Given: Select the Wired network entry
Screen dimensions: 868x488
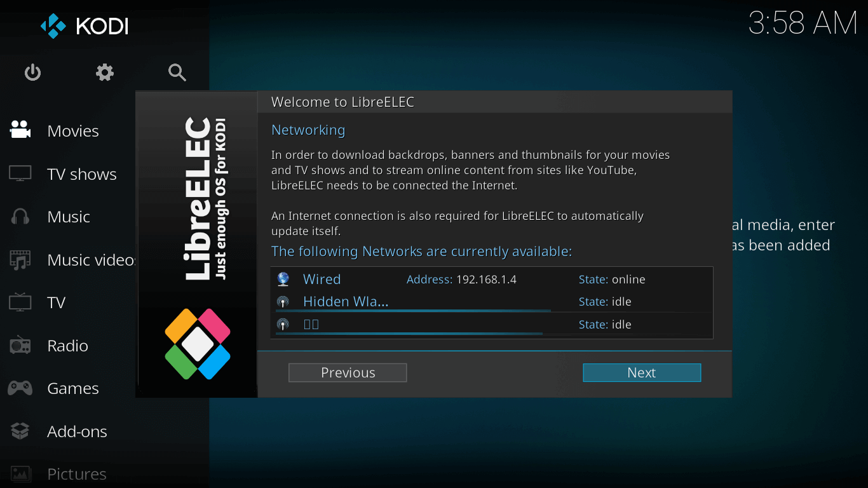Looking at the screenshot, I should click(x=322, y=280).
